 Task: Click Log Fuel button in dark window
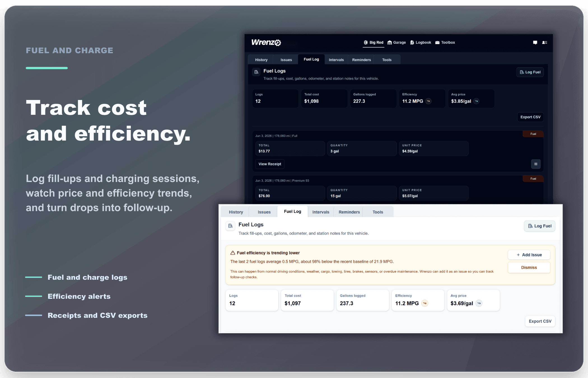pos(530,72)
